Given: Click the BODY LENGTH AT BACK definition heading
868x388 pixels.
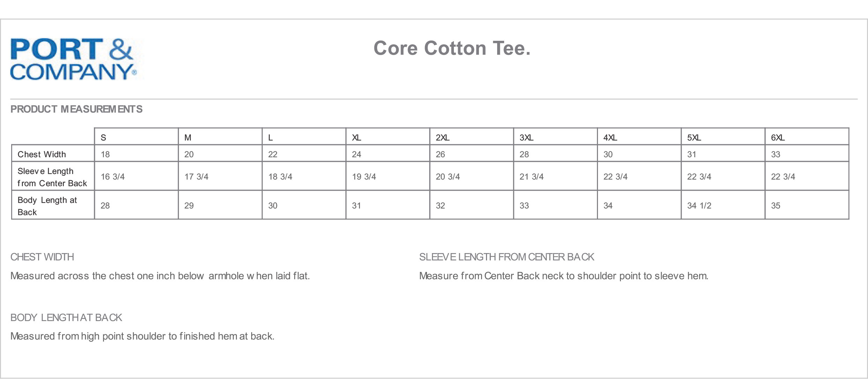Looking at the screenshot, I should click(66, 318).
